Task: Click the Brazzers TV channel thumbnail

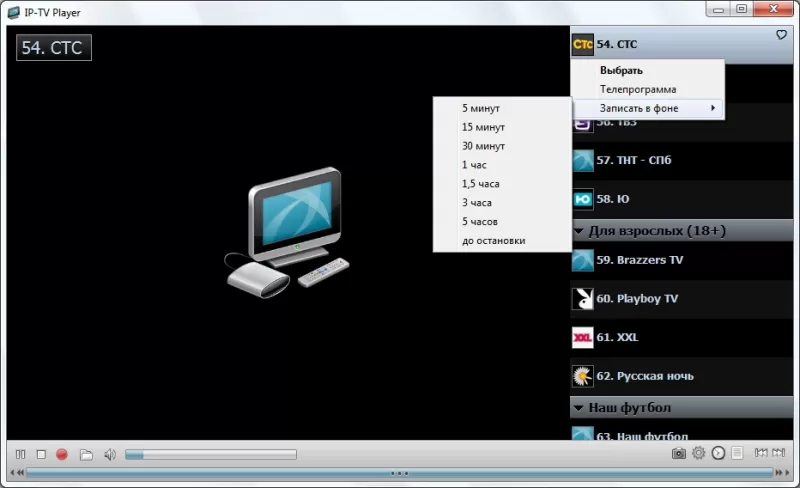Action: [x=583, y=260]
